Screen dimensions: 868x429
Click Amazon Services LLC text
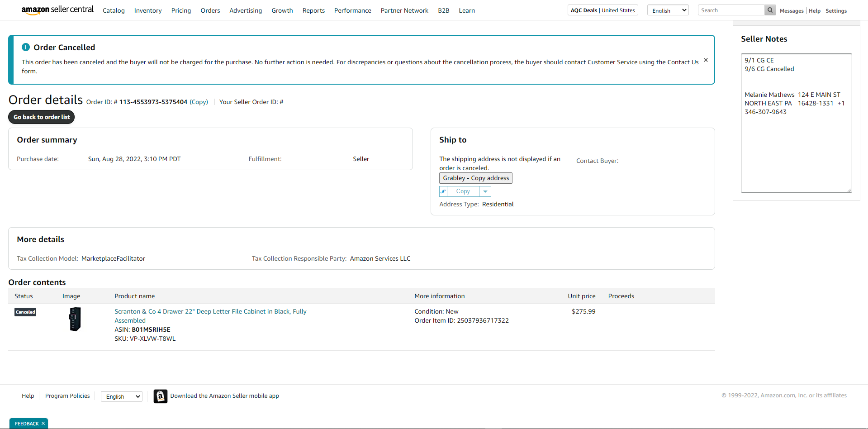point(380,258)
